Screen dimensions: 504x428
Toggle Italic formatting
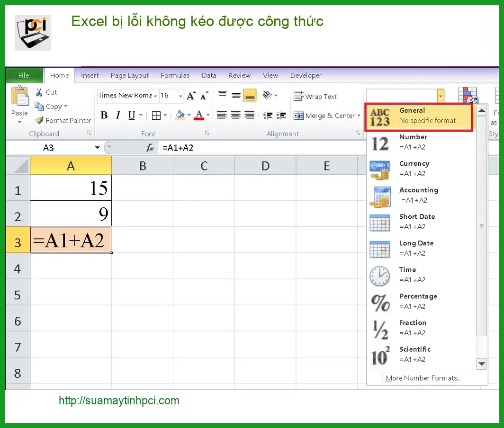(118, 115)
